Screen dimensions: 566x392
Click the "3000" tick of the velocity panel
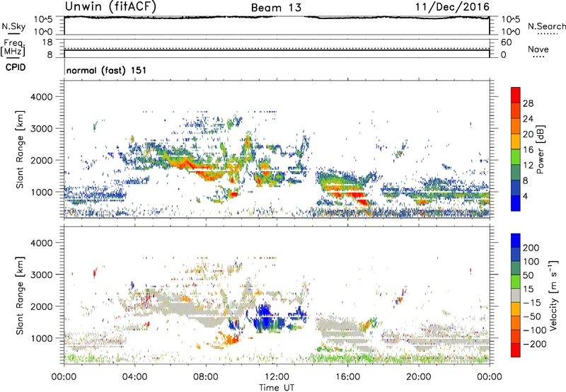(x=41, y=275)
